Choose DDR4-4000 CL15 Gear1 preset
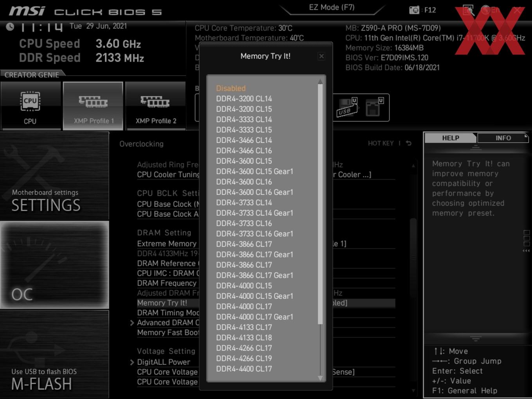 pyautogui.click(x=255, y=296)
